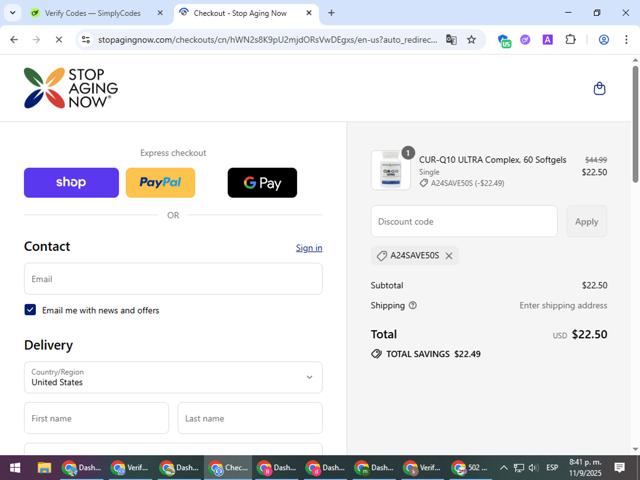Click the Apply discount button
Viewport: 640px width, 480px height.
point(587,222)
